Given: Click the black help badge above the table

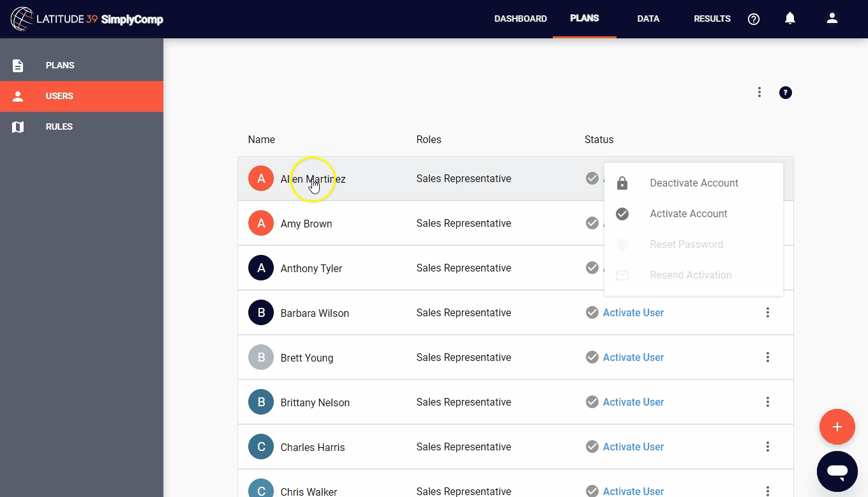Looking at the screenshot, I should tap(786, 93).
